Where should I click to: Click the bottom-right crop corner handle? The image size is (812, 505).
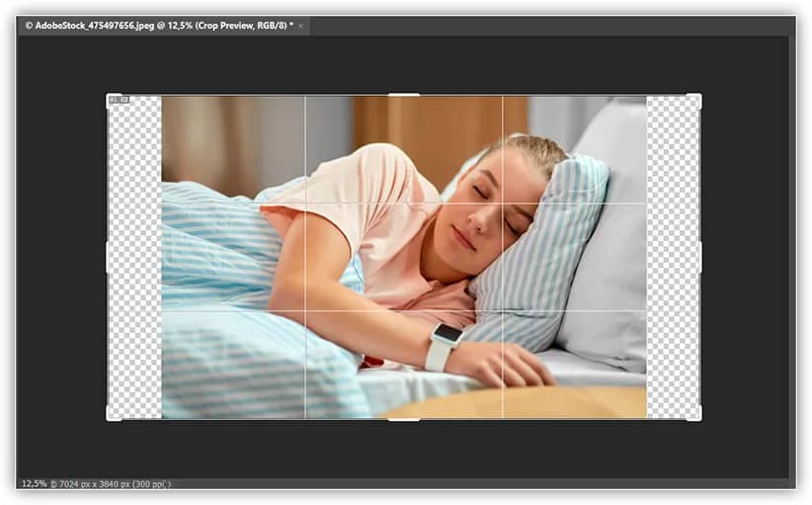point(699,418)
